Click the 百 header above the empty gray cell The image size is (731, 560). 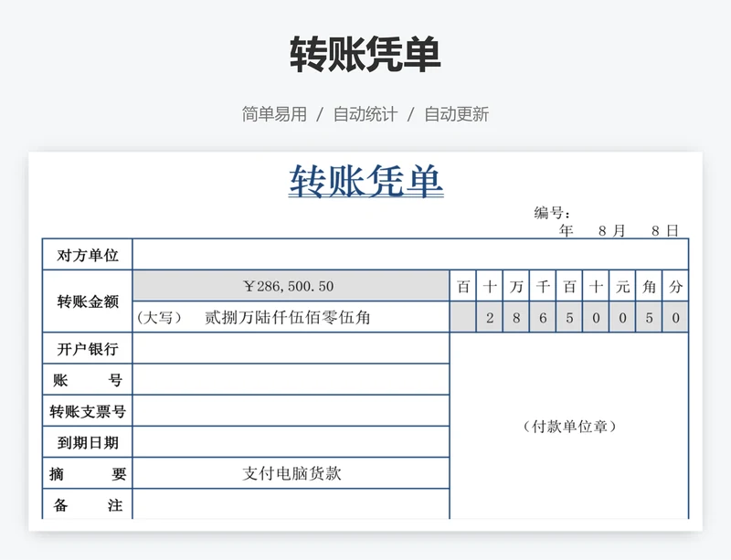[463, 286]
